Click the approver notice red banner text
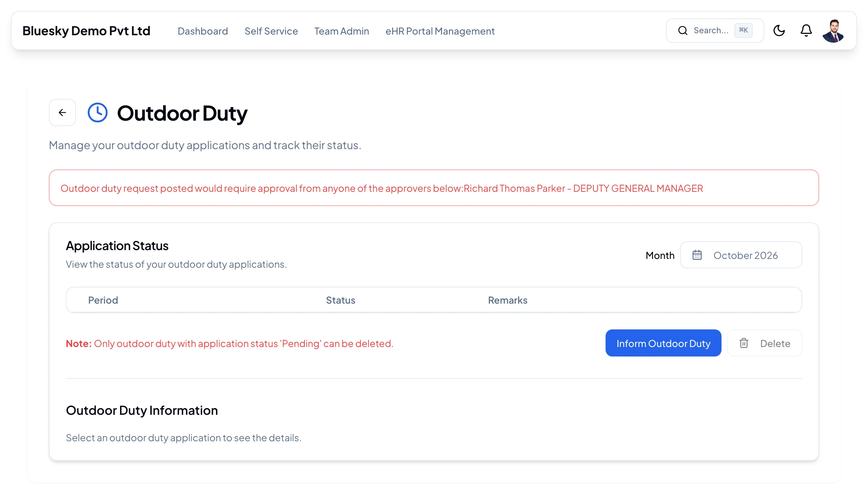This screenshot has width=868, height=488. coord(382,188)
